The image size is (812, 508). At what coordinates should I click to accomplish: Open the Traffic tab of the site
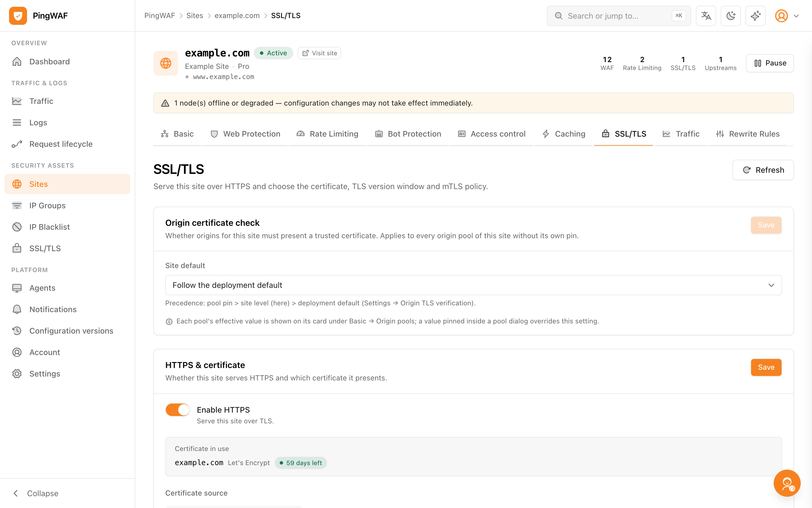[x=681, y=134]
